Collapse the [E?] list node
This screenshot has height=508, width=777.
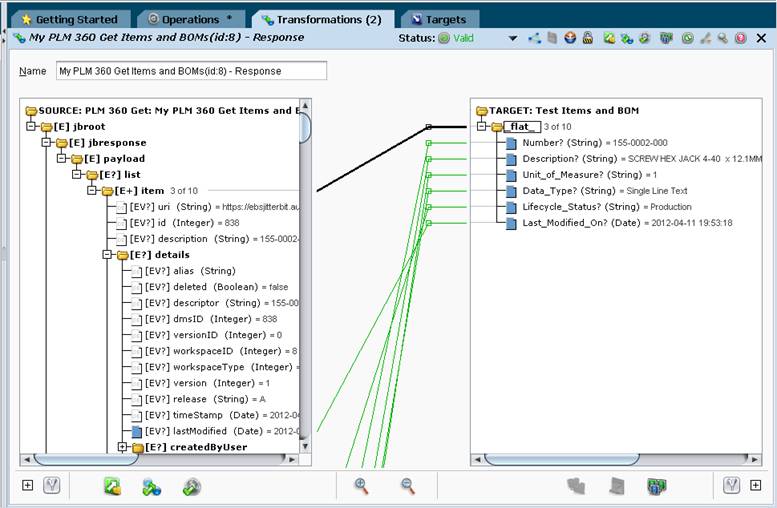click(76, 174)
